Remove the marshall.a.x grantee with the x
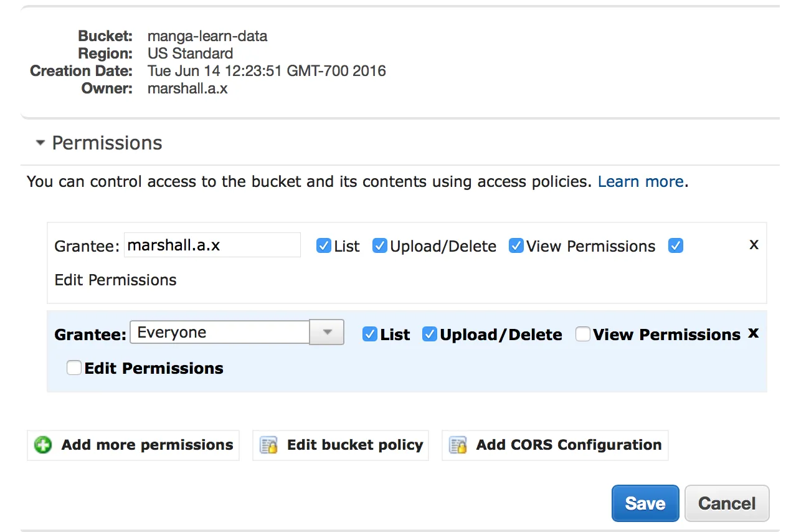 point(754,245)
